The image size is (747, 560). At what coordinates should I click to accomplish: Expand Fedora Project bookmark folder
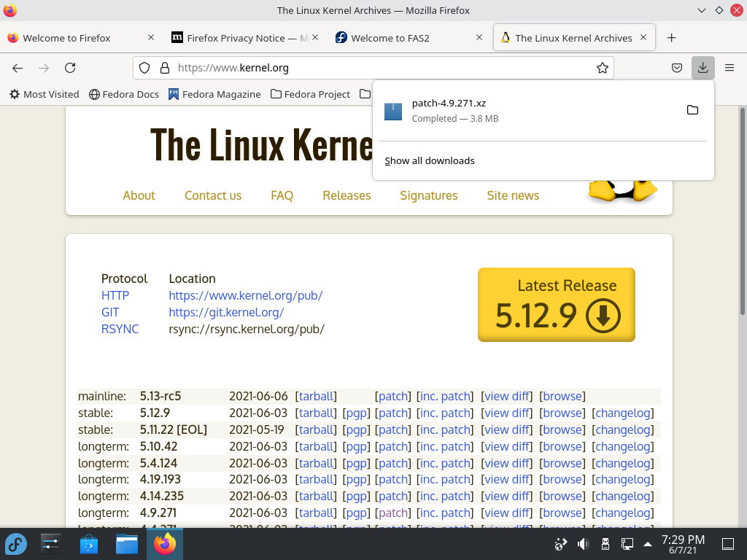point(310,94)
